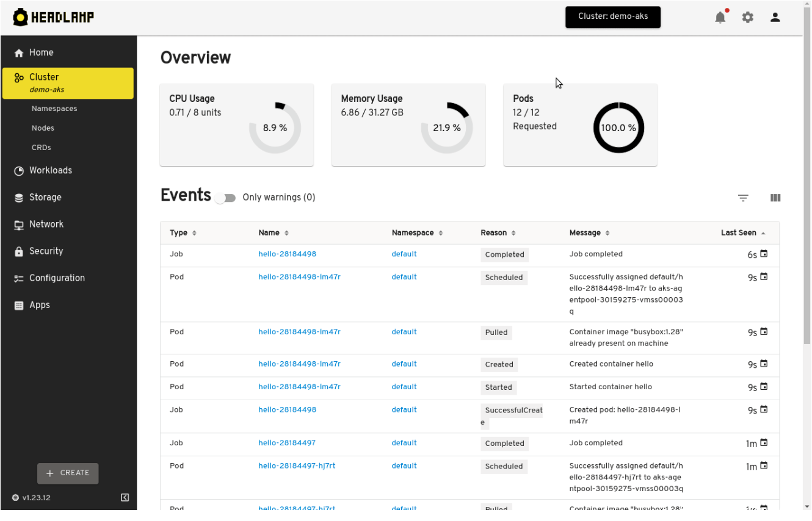Open the events filter icon
The width and height of the screenshot is (812, 521).
tap(743, 198)
